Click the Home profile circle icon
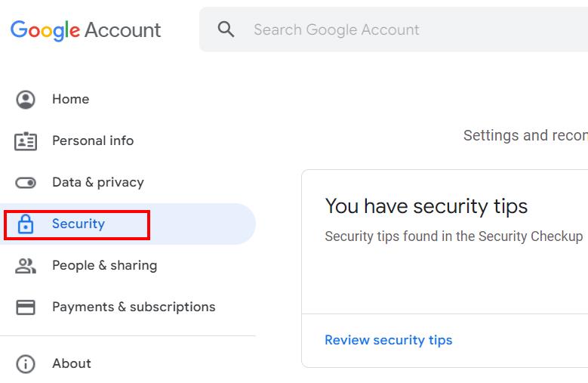The height and width of the screenshot is (383, 588). coord(26,100)
